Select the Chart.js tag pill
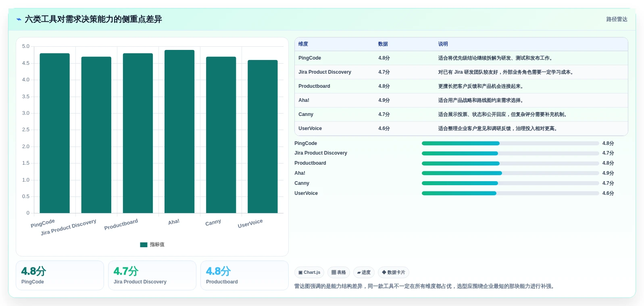 309,273
